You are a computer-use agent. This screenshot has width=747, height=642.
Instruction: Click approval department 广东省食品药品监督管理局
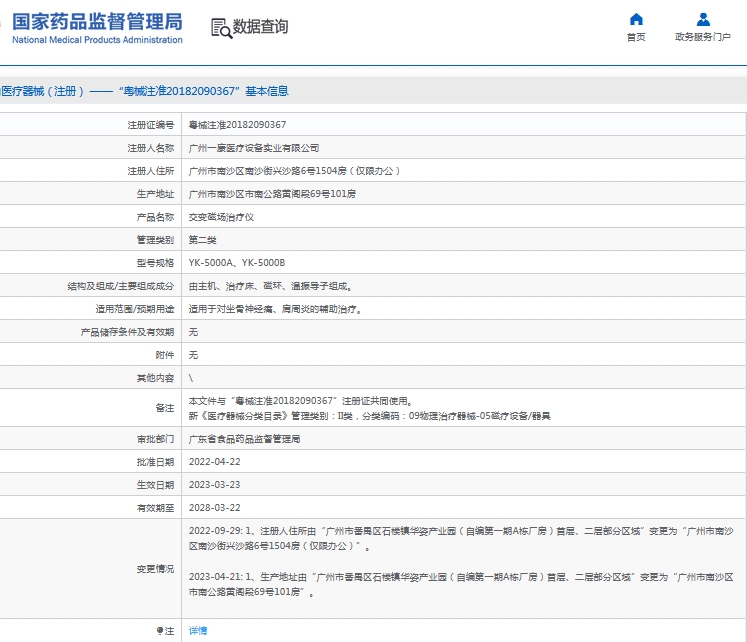coord(244,439)
